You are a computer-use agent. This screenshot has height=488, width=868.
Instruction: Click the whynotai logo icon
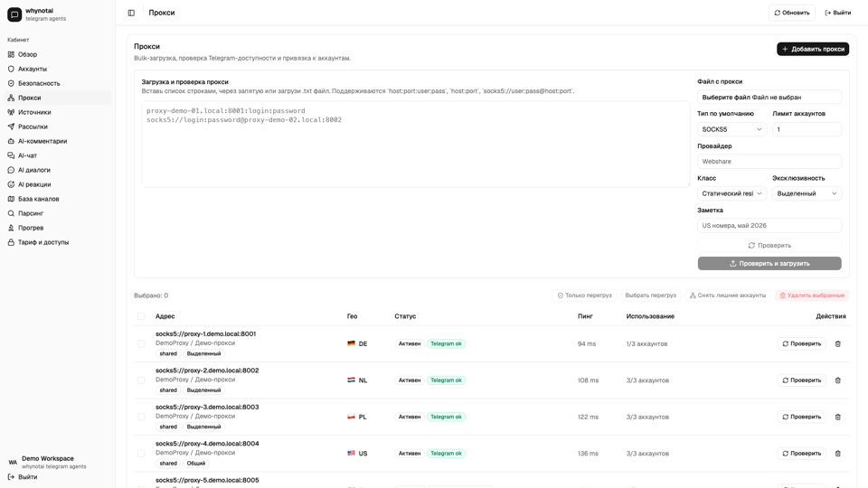pyautogui.click(x=14, y=14)
